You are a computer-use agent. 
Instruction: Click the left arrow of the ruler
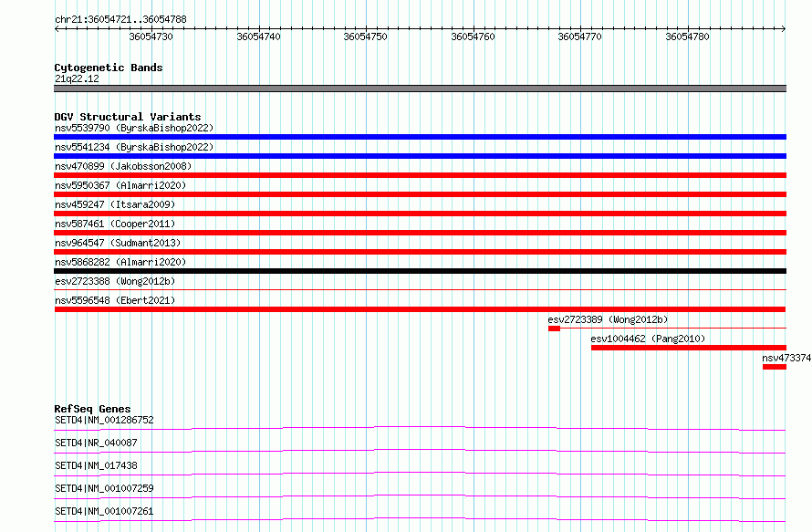(57, 28)
